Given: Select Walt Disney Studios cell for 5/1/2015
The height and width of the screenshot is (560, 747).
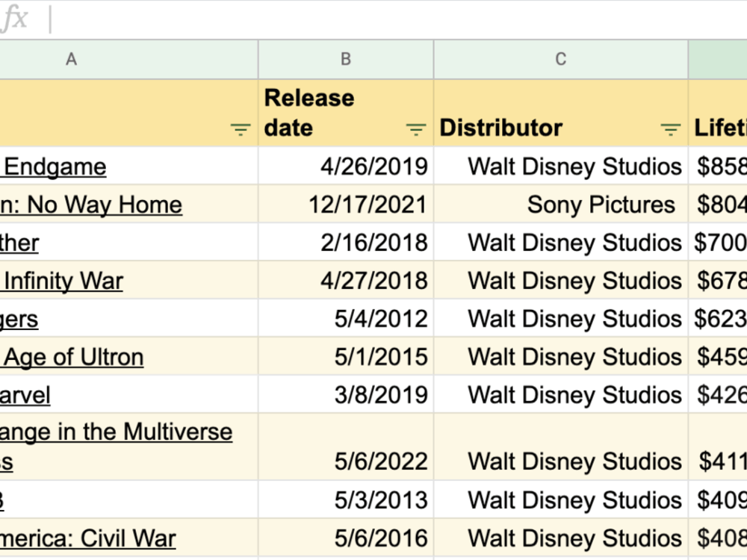Looking at the screenshot, I should (561, 356).
